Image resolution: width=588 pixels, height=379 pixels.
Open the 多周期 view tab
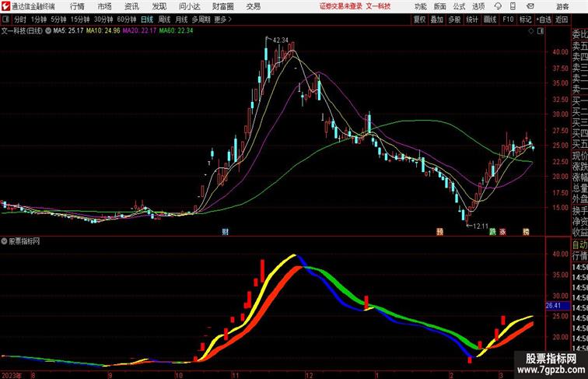201,19
